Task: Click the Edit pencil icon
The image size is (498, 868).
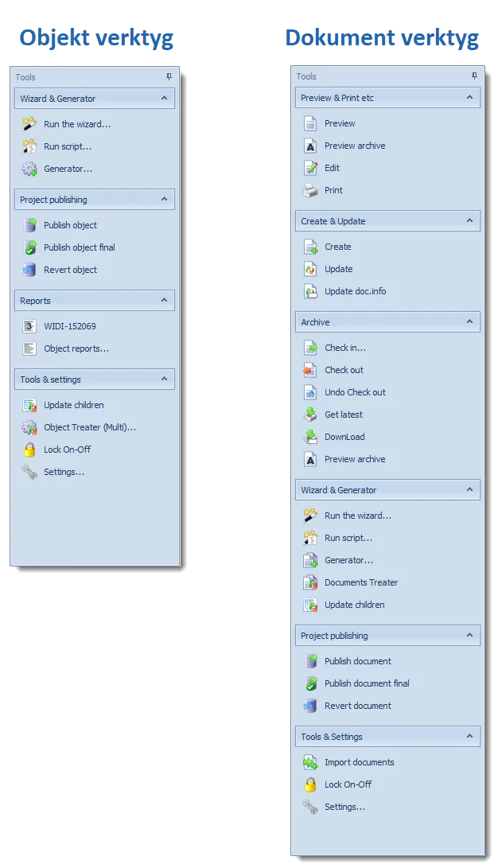Action: (x=310, y=168)
